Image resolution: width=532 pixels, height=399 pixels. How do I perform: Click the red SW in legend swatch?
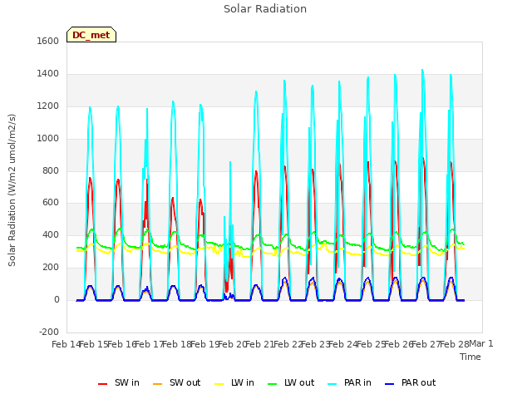[102, 384]
